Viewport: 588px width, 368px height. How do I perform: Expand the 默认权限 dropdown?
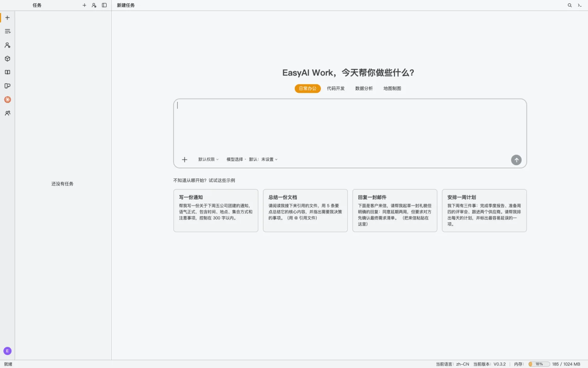click(208, 159)
